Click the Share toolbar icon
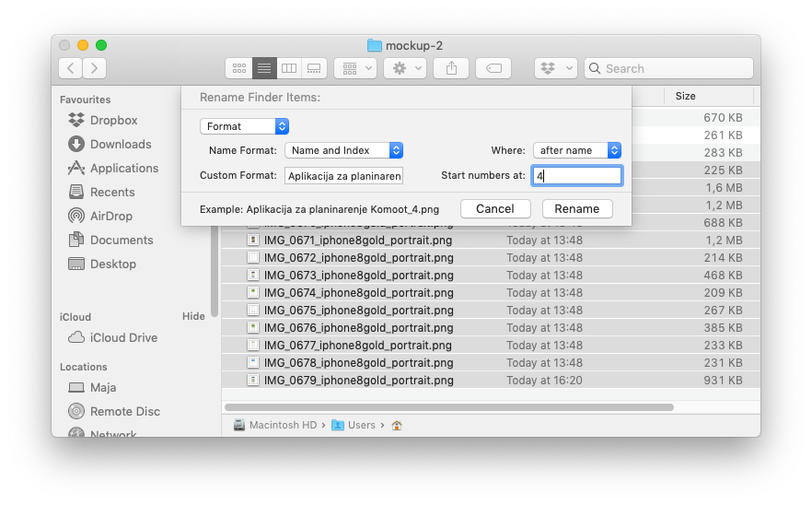The height and width of the screenshot is (505, 812). pyautogui.click(x=451, y=68)
